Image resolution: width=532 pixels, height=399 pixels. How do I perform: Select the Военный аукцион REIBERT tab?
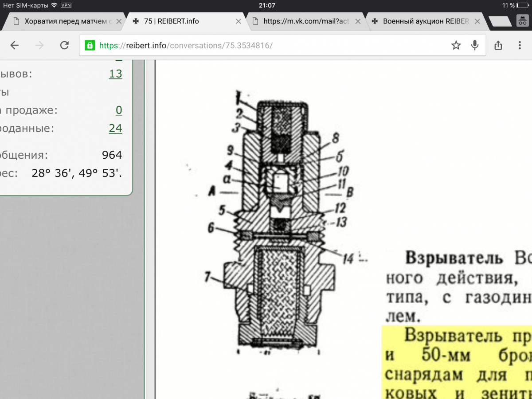(426, 21)
